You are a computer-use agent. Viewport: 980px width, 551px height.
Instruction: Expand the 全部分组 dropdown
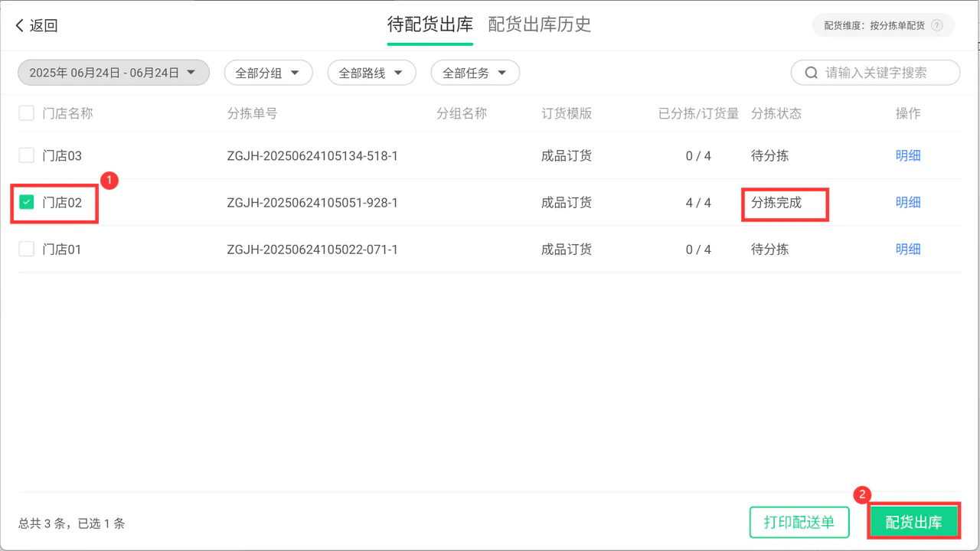tap(268, 73)
